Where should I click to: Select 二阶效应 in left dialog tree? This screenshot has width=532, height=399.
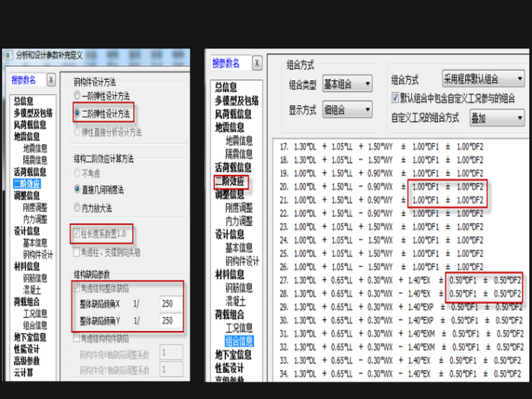coord(27,183)
